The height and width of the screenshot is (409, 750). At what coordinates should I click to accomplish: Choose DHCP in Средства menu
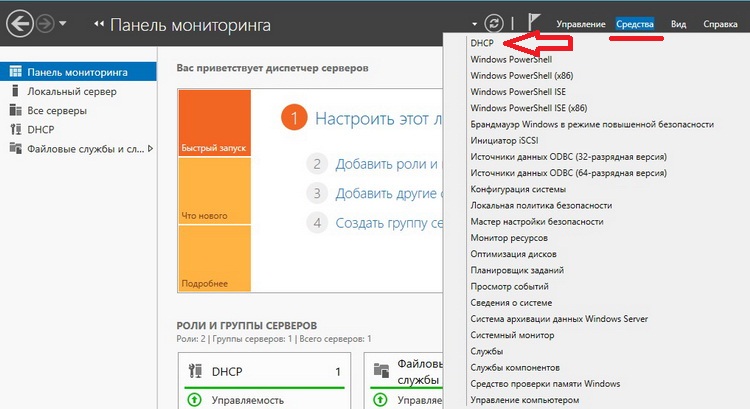(482, 43)
